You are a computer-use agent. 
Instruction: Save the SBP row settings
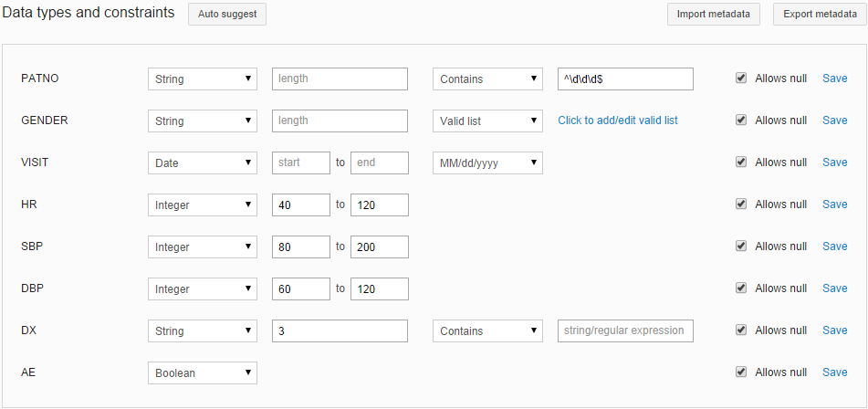pos(834,246)
